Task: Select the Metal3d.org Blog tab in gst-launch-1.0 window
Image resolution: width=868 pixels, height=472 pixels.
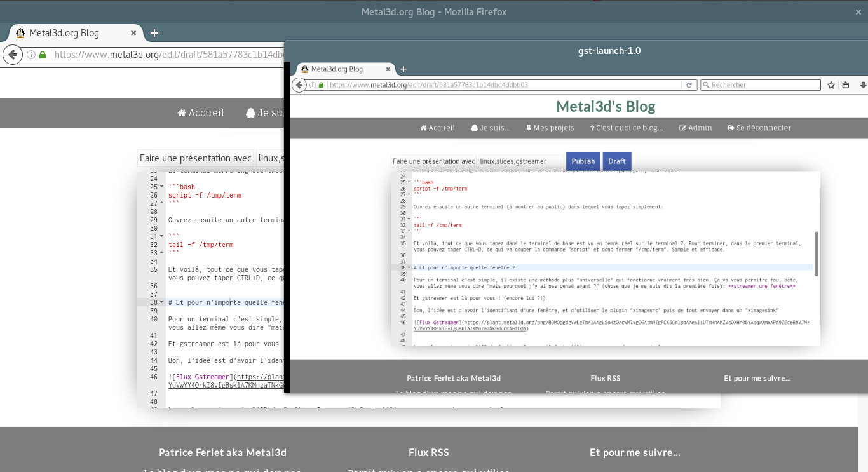Action: pyautogui.click(x=346, y=69)
